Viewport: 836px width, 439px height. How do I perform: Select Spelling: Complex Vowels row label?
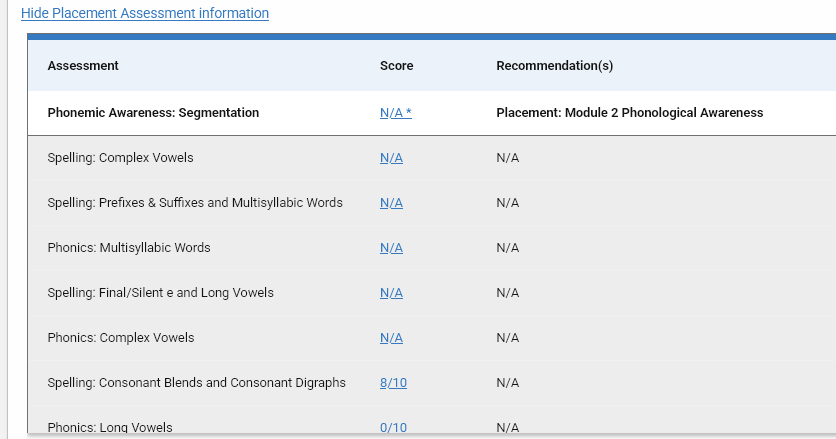(120, 158)
